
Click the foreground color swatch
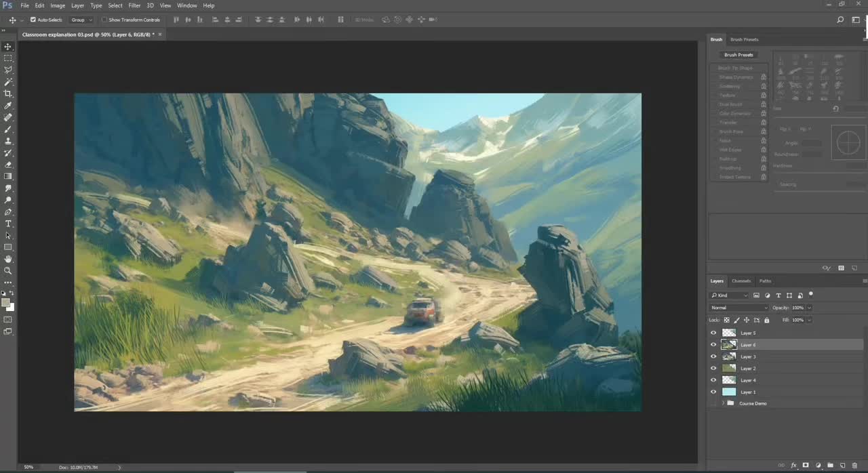(x=5, y=303)
